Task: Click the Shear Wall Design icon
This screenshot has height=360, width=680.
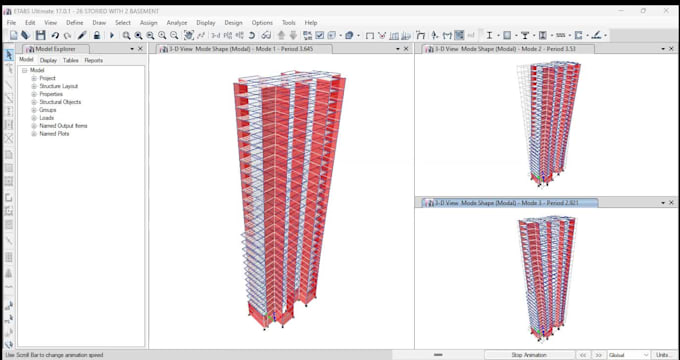Action: pos(579,36)
